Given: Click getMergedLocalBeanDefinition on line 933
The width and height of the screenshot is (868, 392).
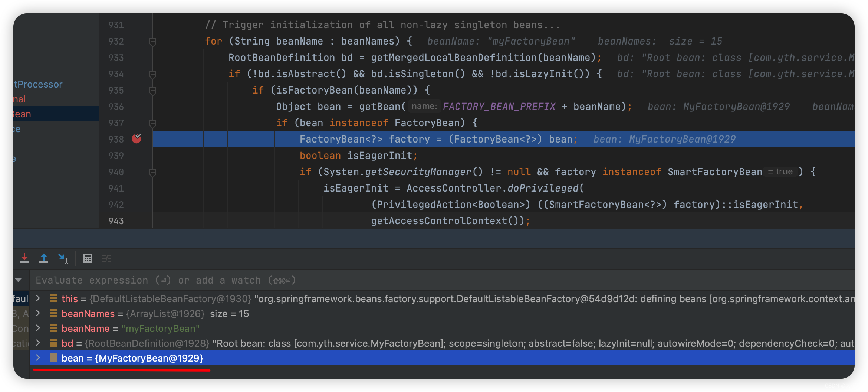Looking at the screenshot, I should [x=454, y=58].
